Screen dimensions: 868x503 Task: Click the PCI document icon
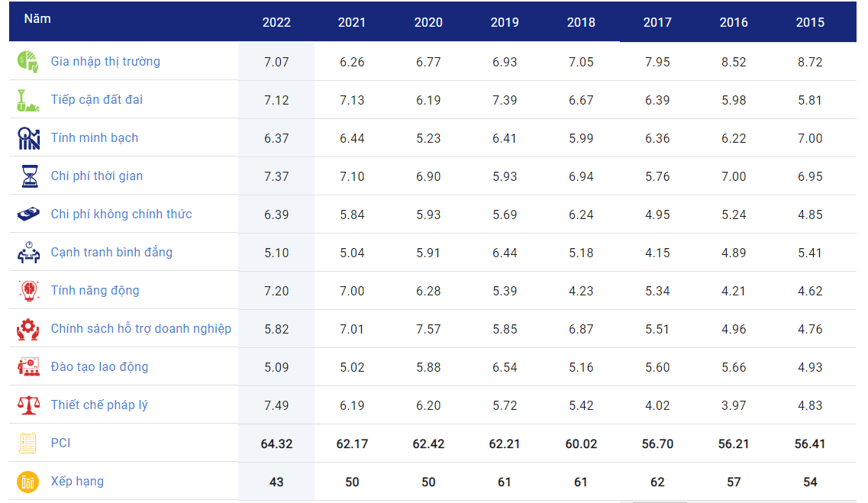point(27,443)
